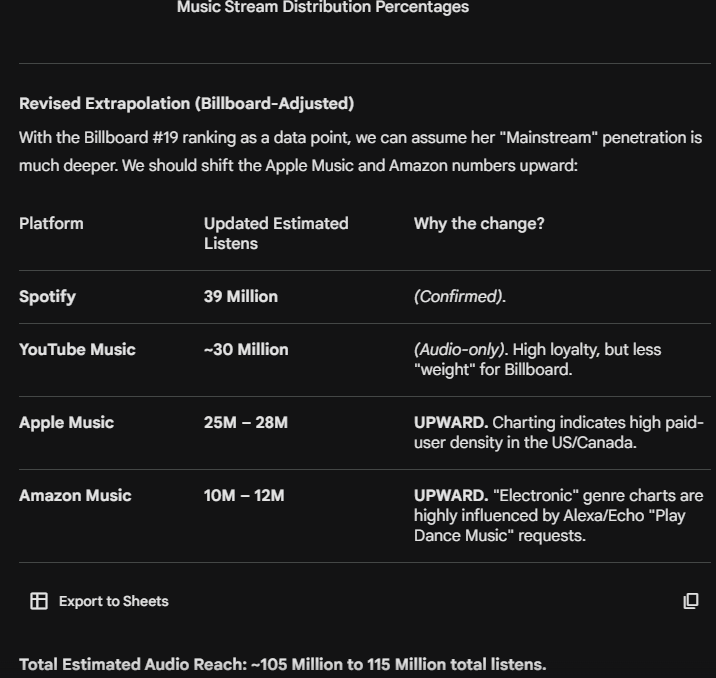Click the Audio-only explanation cell
The height and width of the screenshot is (678, 716).
click(537, 359)
